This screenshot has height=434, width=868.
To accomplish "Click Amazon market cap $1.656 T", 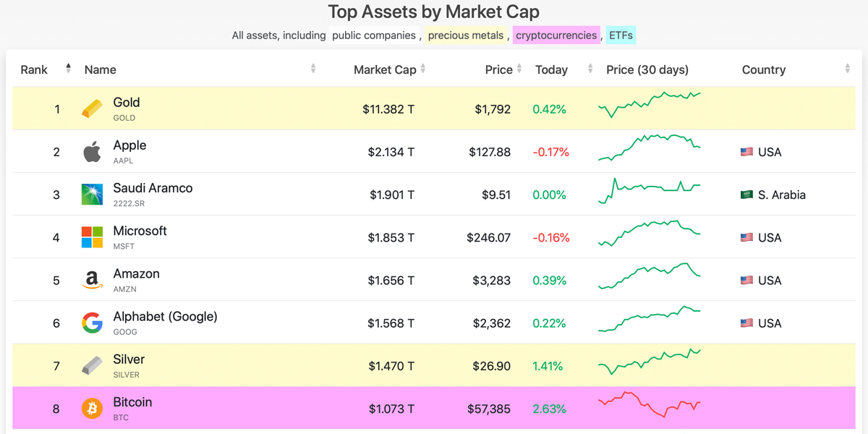I will (x=391, y=280).
